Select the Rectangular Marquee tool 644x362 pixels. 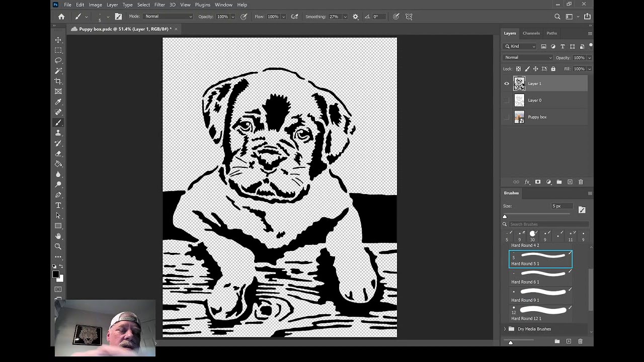coord(58,50)
